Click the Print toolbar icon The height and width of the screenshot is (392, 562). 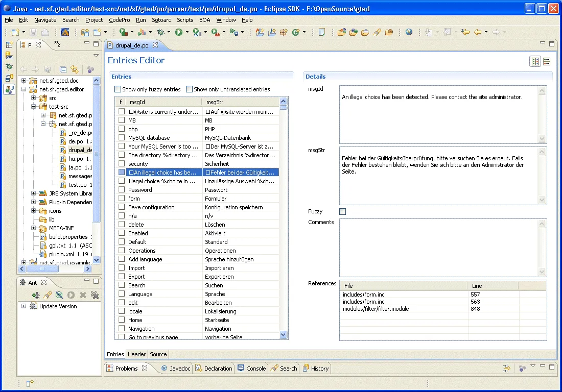(x=44, y=32)
